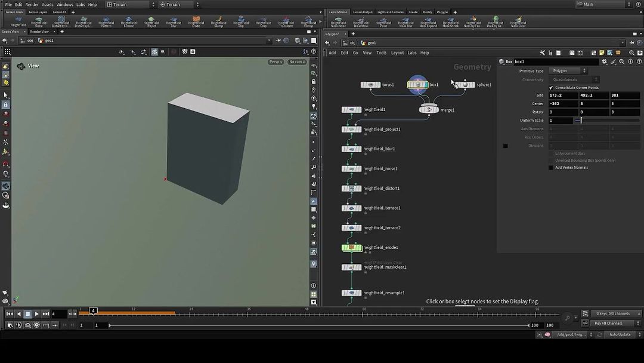This screenshot has width=644, height=363.
Task: Open the Terrain radial menu dropdown
Action: (179, 5)
